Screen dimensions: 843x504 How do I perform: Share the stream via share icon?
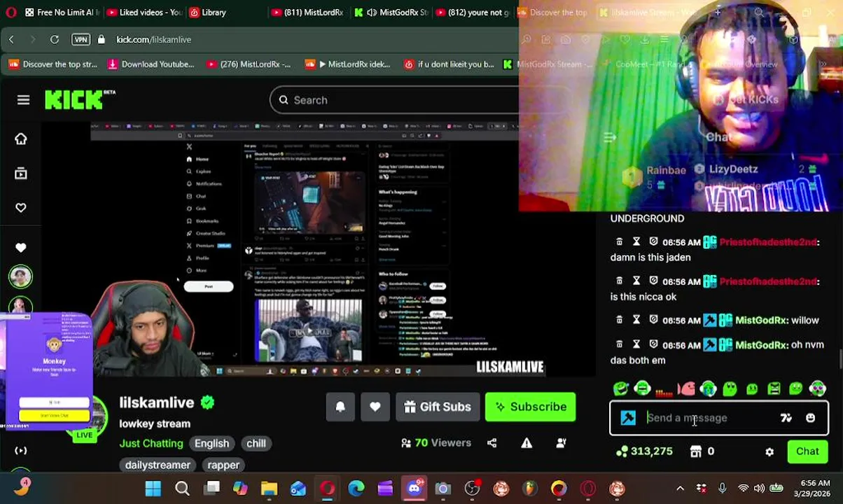[x=492, y=442]
